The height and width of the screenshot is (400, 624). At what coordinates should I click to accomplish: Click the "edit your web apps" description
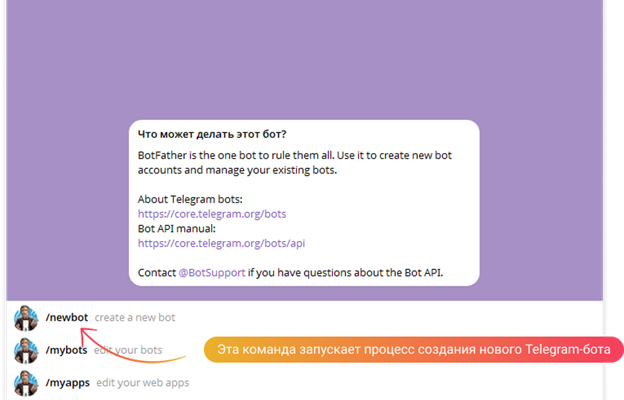pos(142,383)
